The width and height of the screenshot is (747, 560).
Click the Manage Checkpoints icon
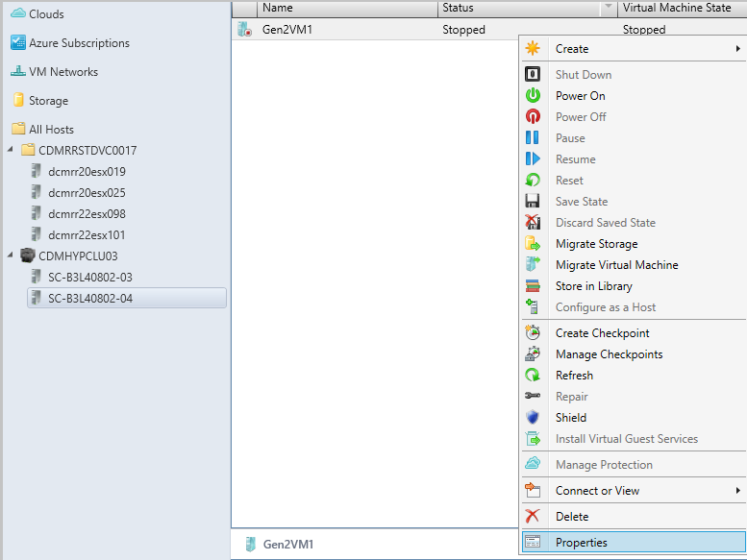(x=533, y=354)
